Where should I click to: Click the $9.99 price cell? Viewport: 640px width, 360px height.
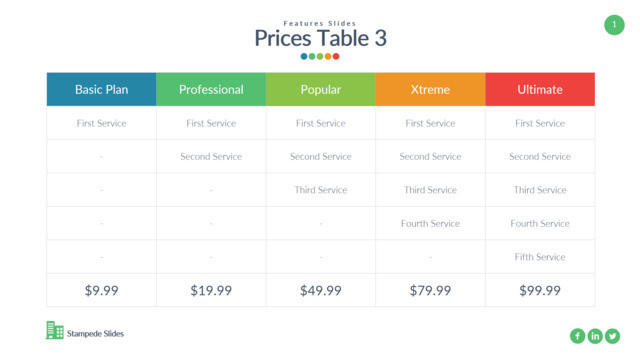tap(102, 290)
